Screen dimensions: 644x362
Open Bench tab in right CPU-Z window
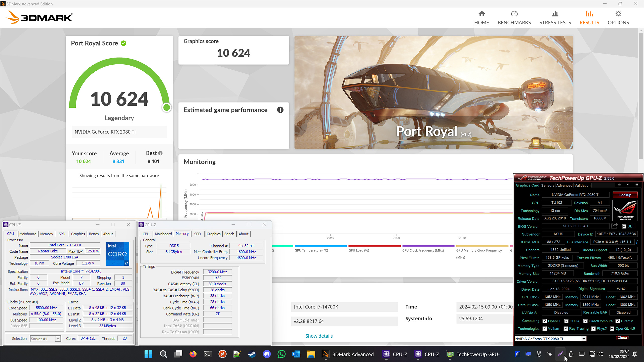click(x=229, y=234)
